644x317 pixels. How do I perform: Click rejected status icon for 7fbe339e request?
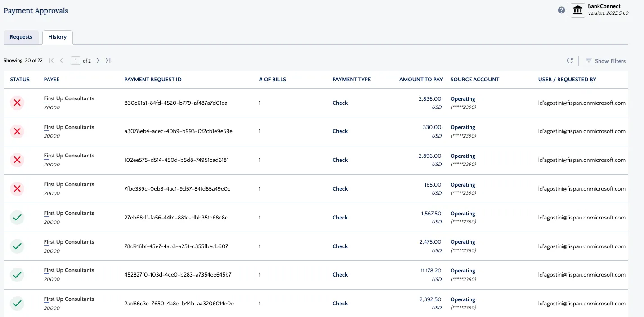[17, 189]
